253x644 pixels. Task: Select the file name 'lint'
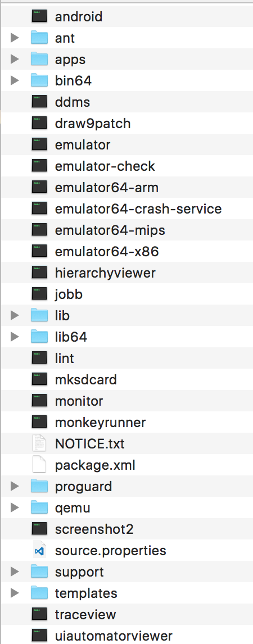tap(65, 359)
